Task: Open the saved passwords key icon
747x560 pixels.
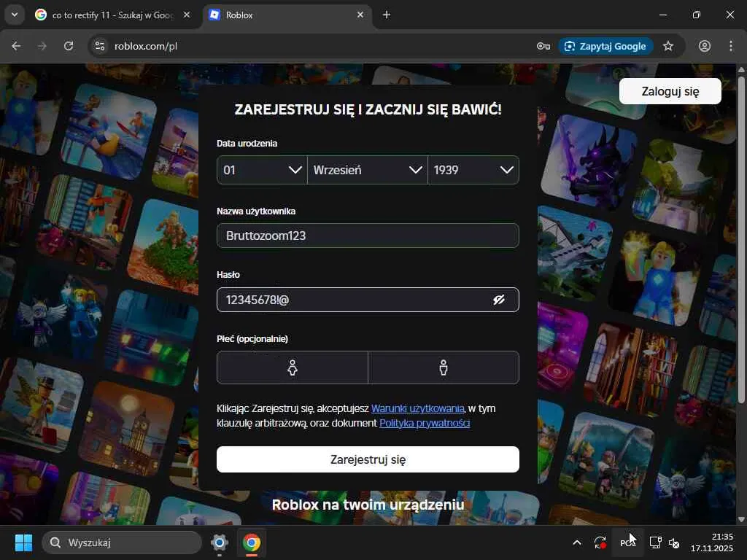Action: point(543,46)
